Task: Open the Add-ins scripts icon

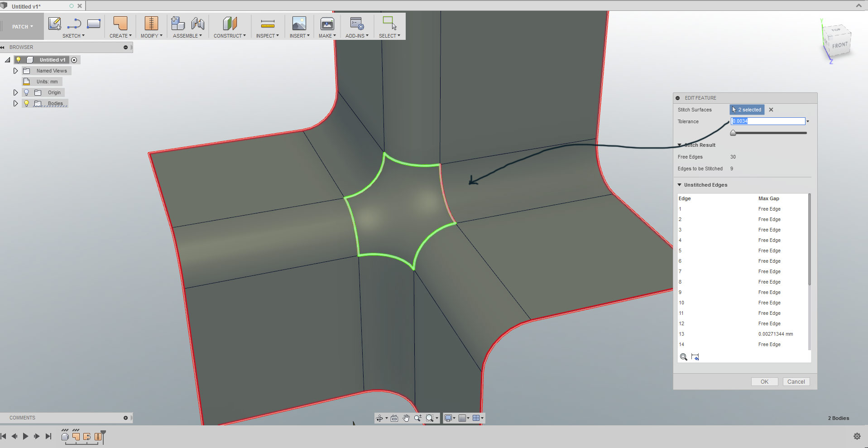Action: pos(356,23)
